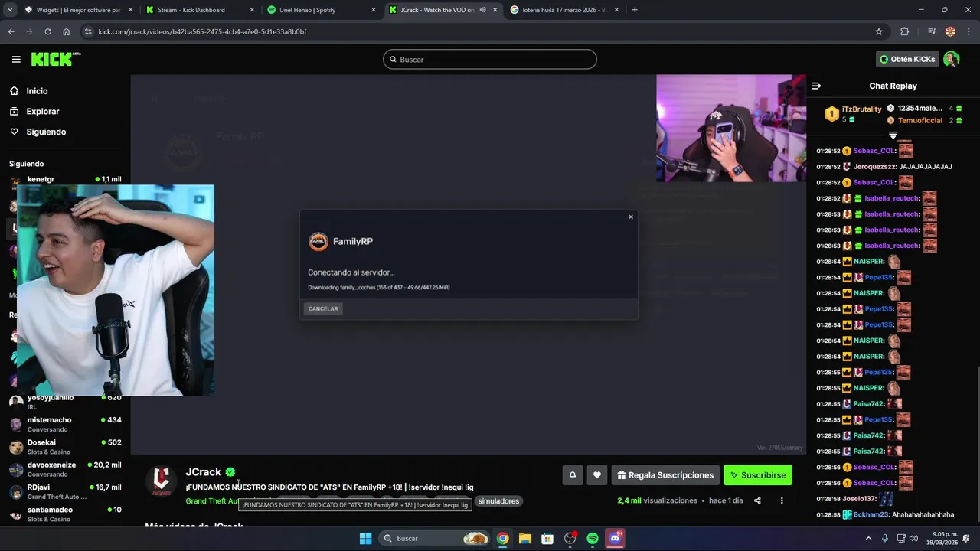Open the Chrome three-dot menu
Screen dimensions: 980x551
click(x=969, y=31)
